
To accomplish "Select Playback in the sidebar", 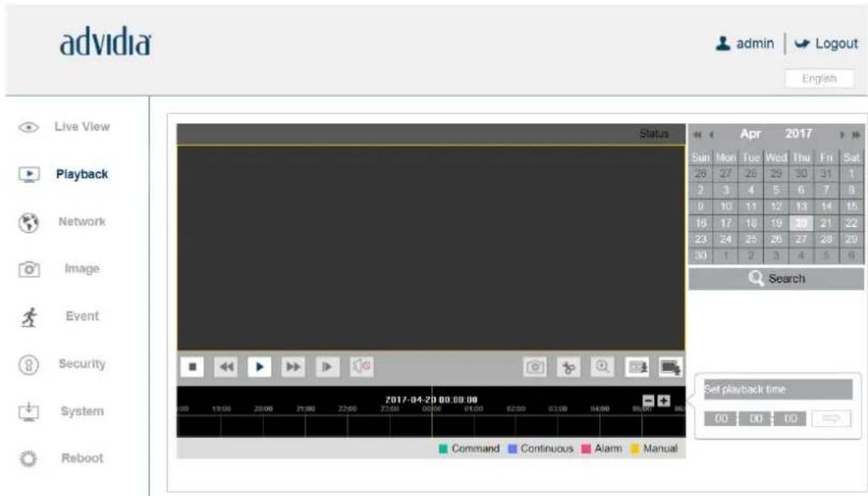I will (x=82, y=174).
